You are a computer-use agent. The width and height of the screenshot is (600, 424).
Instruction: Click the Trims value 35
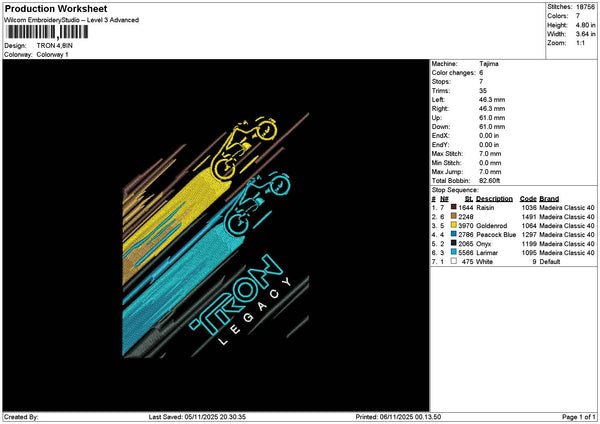483,91
